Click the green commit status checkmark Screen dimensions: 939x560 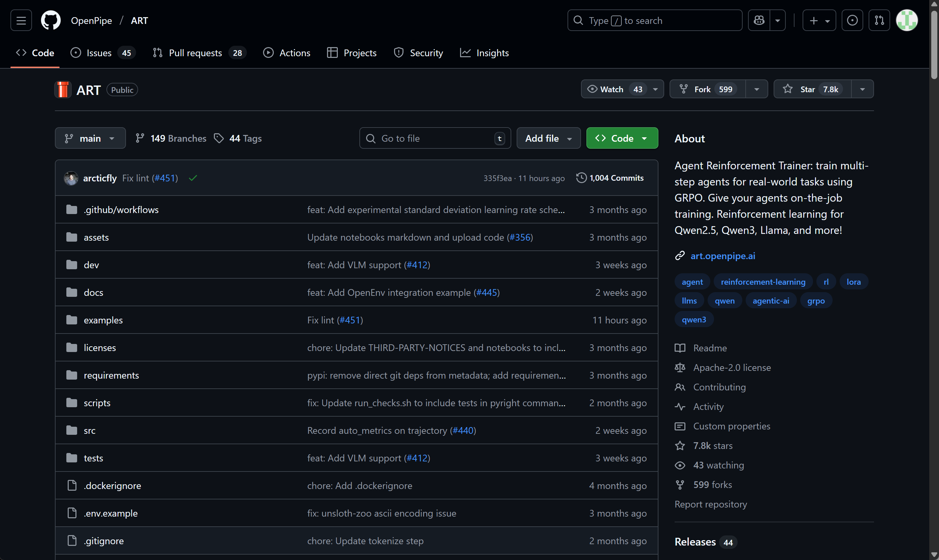point(193,178)
